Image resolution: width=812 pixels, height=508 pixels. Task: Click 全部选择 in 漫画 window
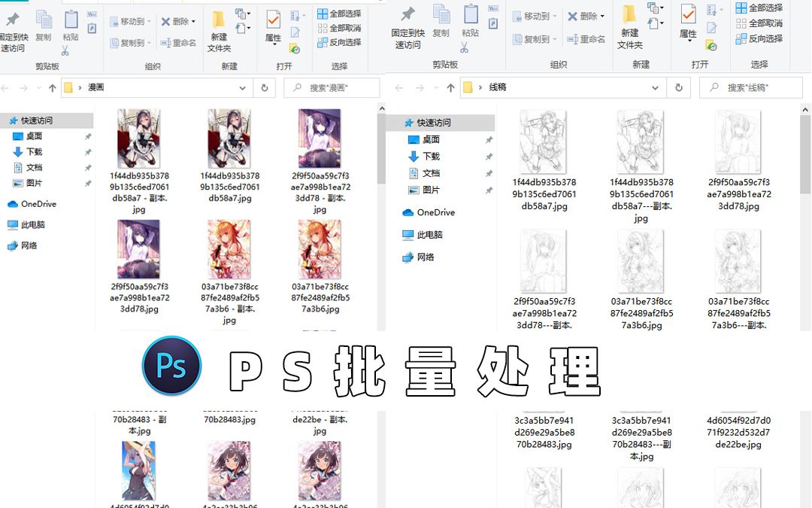[339, 14]
